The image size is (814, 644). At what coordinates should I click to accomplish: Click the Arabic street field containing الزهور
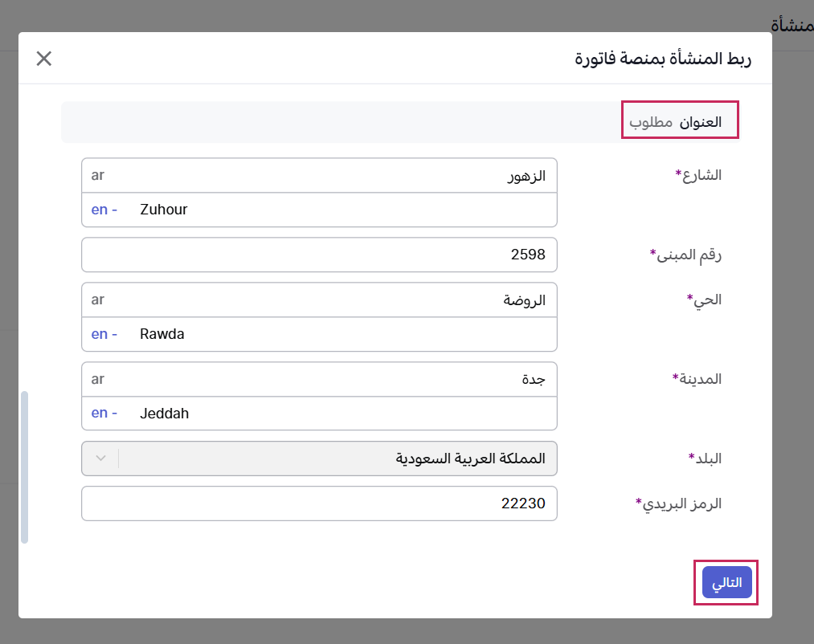(321, 176)
